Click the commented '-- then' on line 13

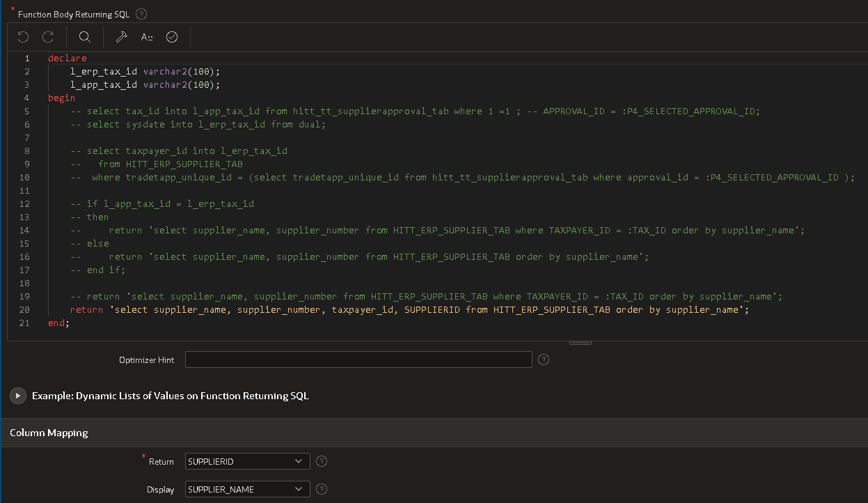90,217
